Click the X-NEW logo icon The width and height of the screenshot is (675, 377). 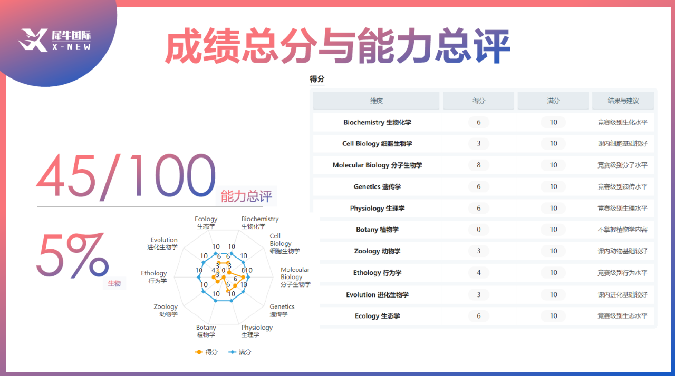33,40
